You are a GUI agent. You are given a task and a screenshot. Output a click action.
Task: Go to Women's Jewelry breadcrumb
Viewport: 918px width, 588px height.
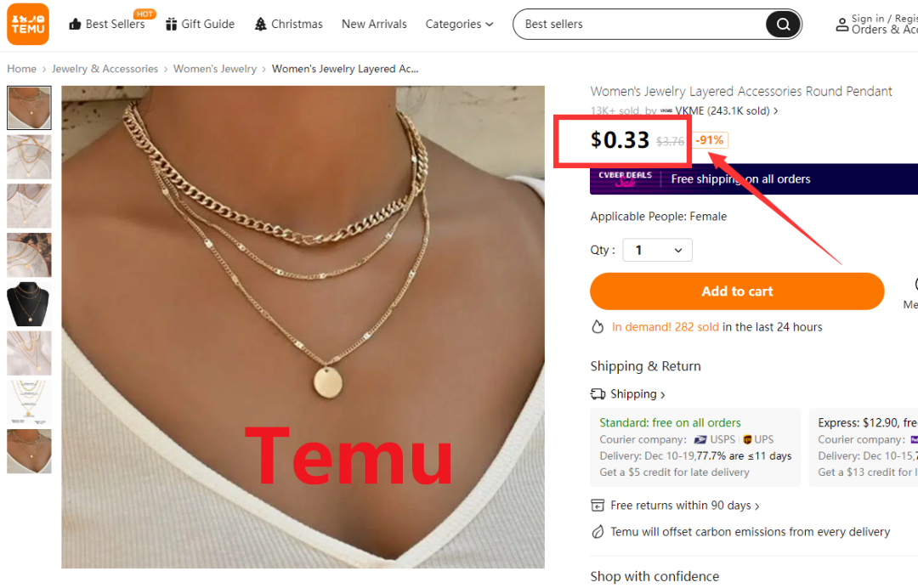[x=215, y=69]
